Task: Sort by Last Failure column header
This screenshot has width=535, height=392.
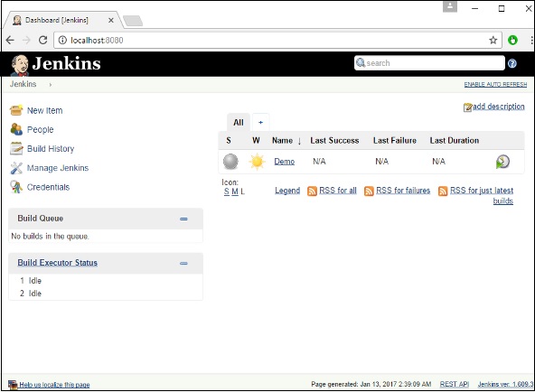Action: [x=395, y=140]
